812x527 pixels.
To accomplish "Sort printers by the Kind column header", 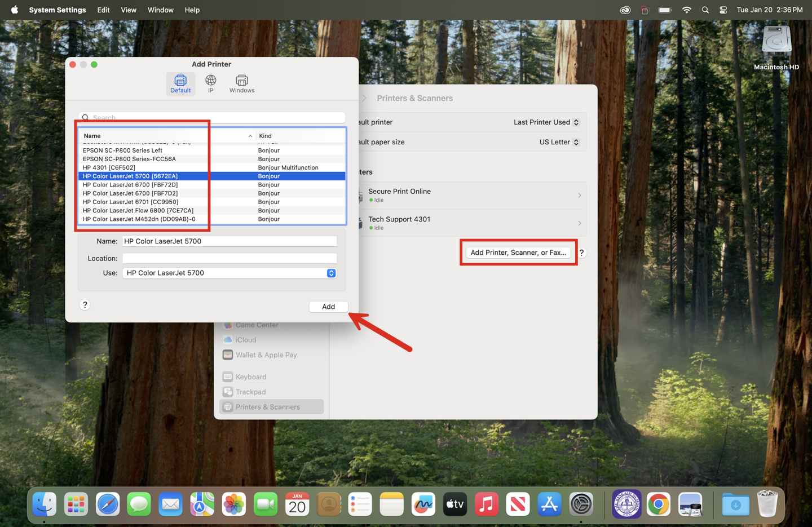I will coord(301,136).
